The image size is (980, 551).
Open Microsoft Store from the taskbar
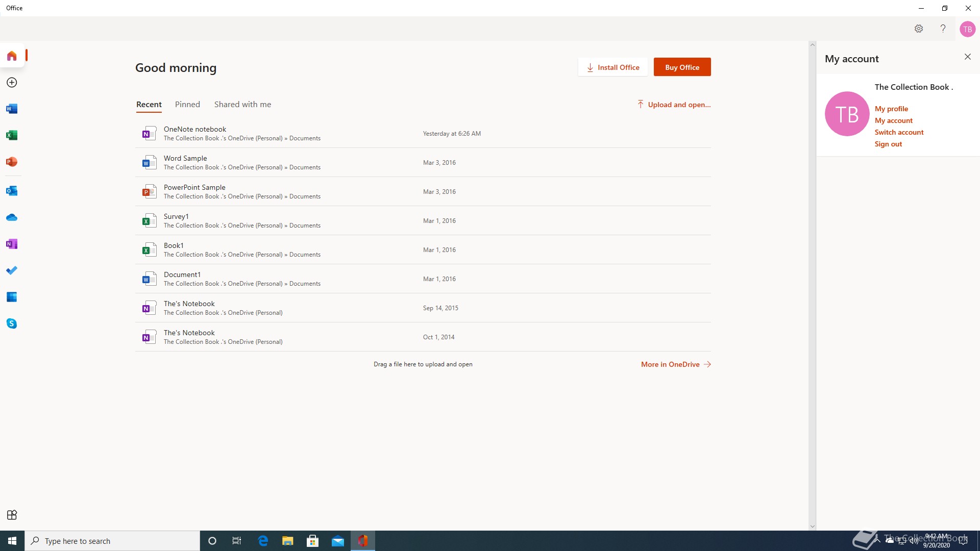click(x=313, y=541)
